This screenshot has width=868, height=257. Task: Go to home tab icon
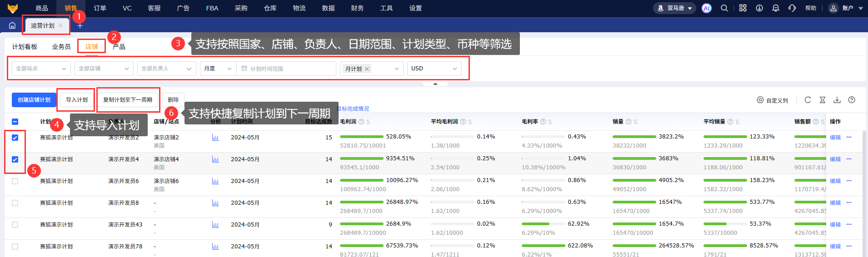click(12, 25)
